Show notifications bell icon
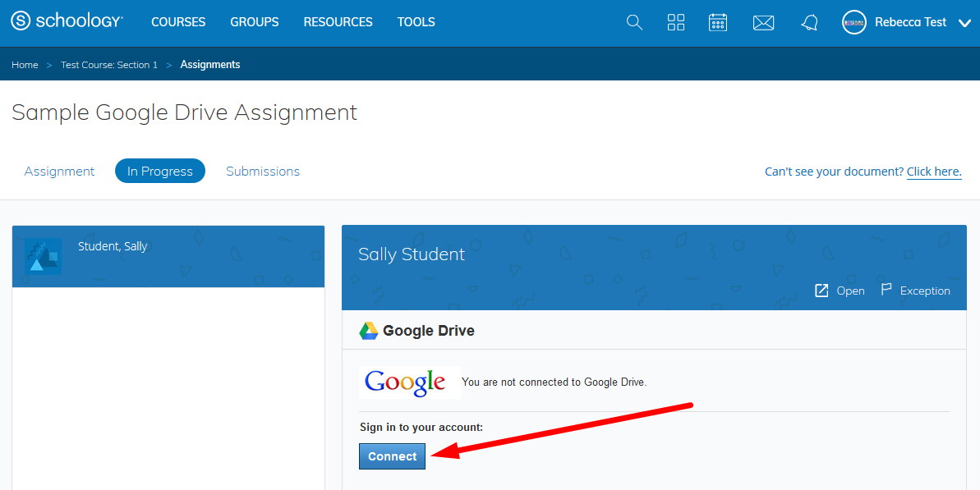Image resolution: width=980 pixels, height=490 pixels. tap(809, 23)
